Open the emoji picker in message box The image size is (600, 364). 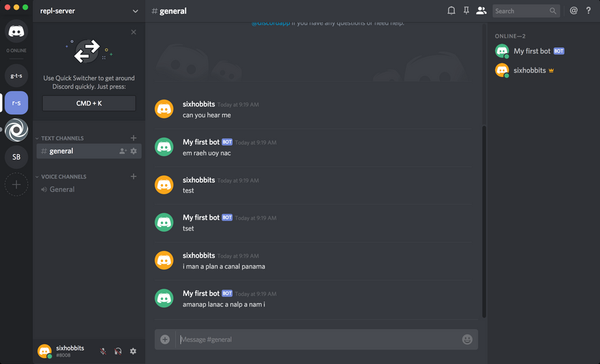(x=467, y=339)
